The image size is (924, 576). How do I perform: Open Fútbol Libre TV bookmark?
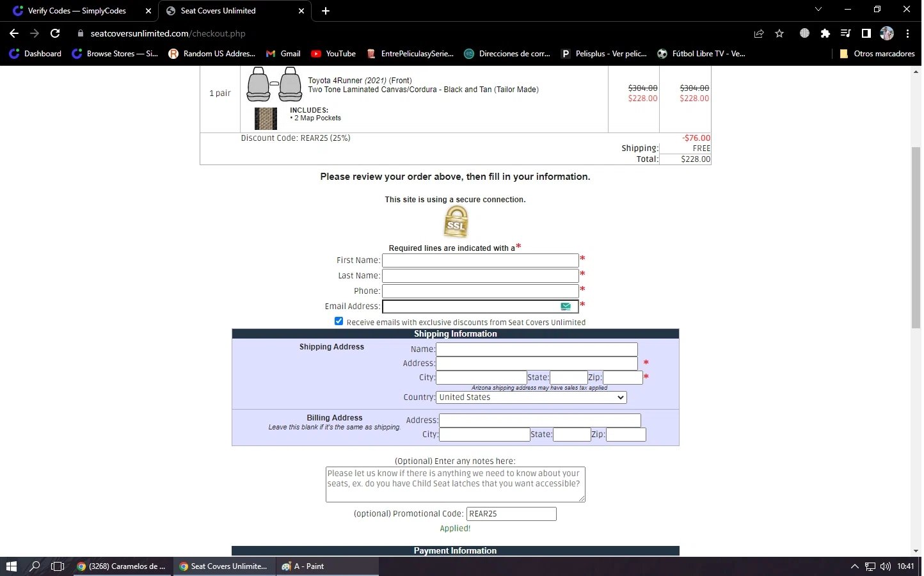(x=702, y=54)
